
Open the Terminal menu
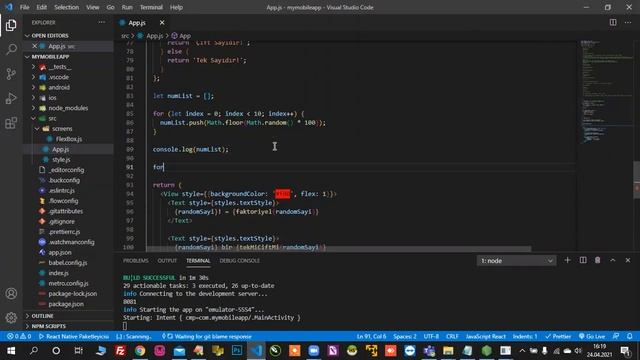tap(151, 7)
